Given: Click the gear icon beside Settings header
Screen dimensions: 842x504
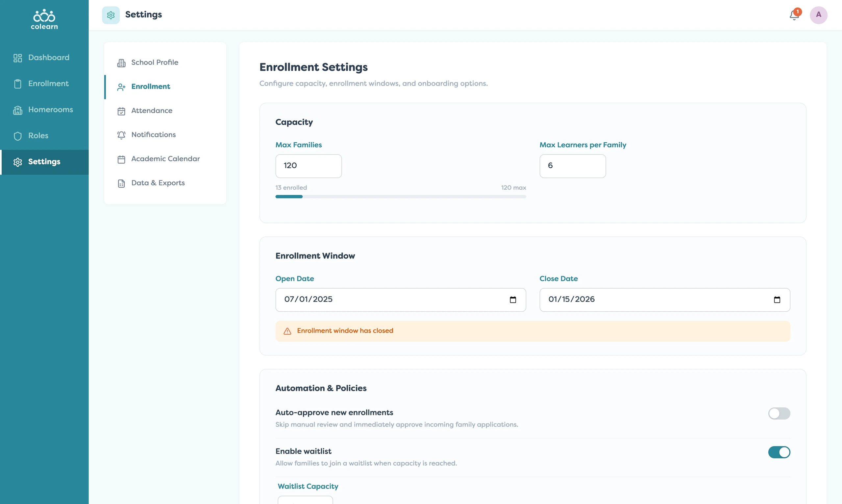Looking at the screenshot, I should coord(111,15).
